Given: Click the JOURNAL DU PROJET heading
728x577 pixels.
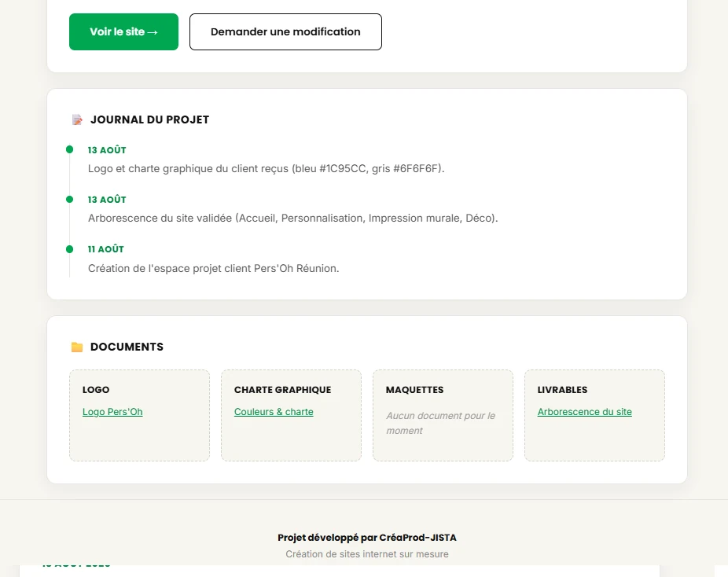Looking at the screenshot, I should point(149,119).
